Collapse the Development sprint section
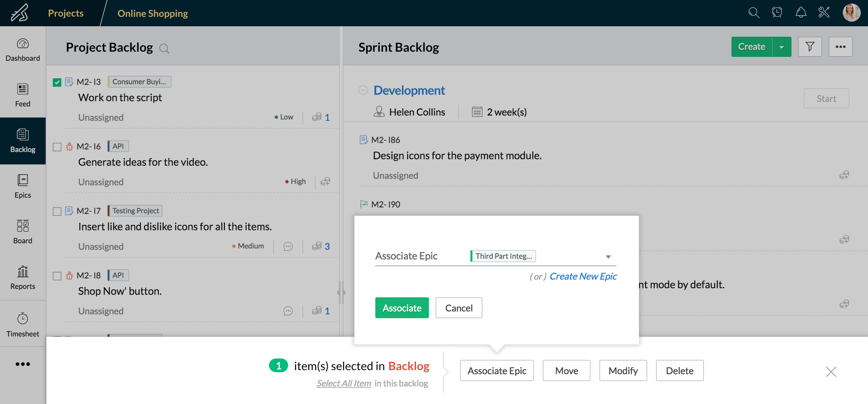The image size is (868, 404). (x=363, y=90)
